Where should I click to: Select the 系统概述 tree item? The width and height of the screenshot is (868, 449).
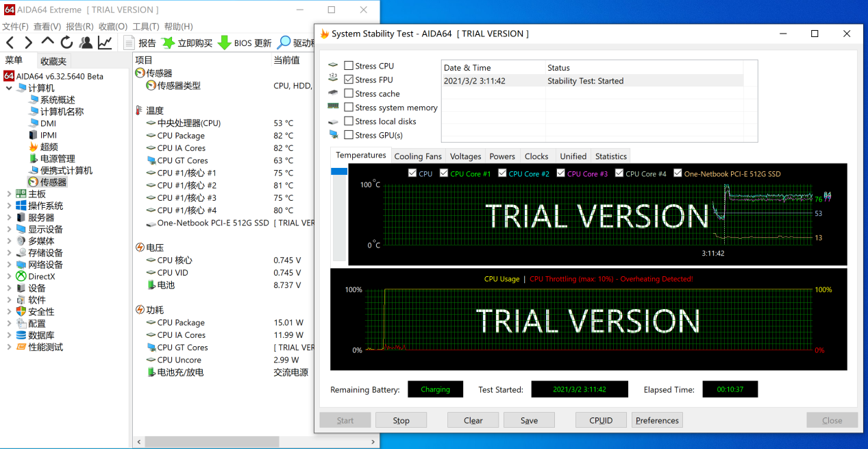52,100
